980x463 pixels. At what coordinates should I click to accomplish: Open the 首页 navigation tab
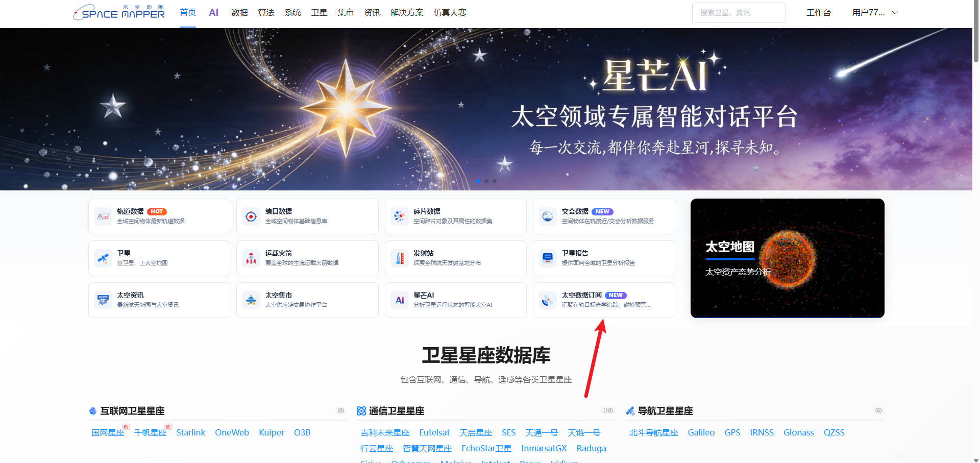[x=188, y=12]
